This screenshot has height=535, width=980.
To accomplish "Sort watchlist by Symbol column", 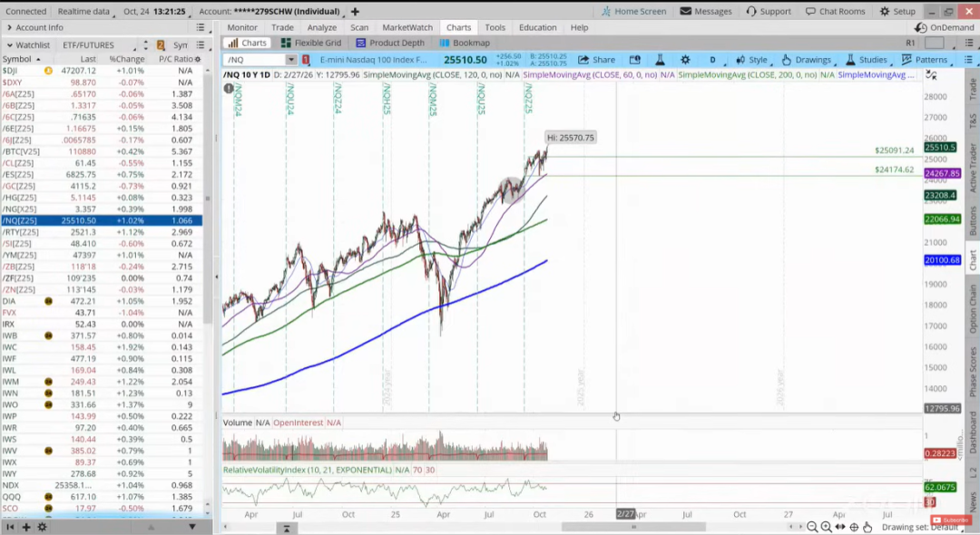I will click(x=22, y=59).
